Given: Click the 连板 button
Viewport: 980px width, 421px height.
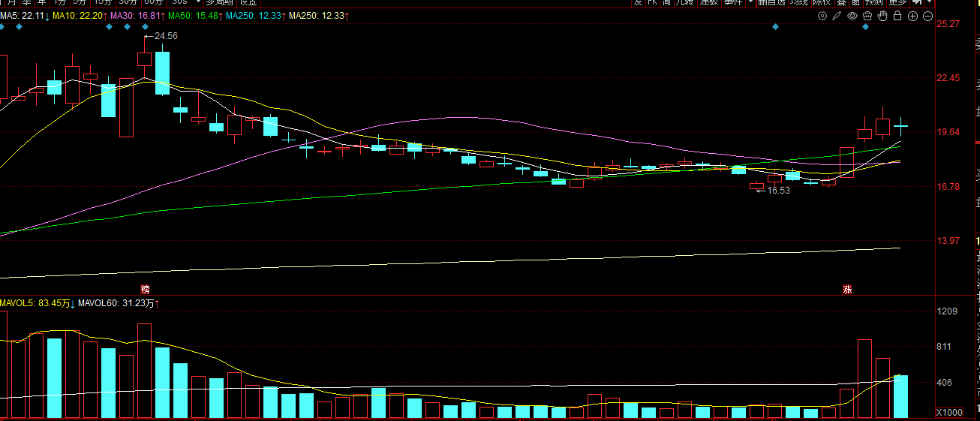Looking at the screenshot, I should [x=710, y=3].
